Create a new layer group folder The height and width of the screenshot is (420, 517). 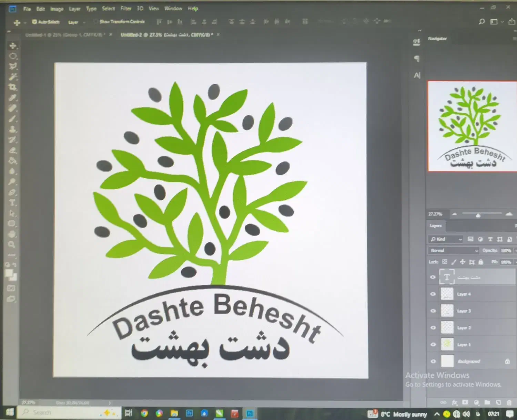pyautogui.click(x=487, y=402)
